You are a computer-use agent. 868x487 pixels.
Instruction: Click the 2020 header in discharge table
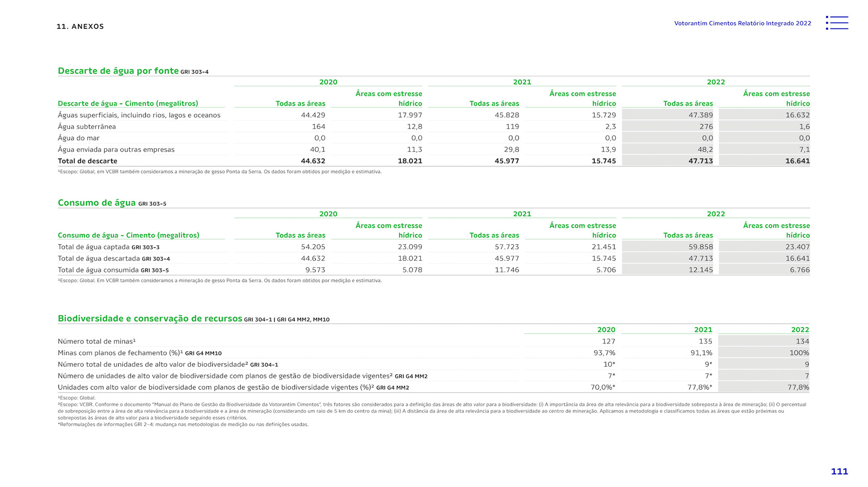coord(328,82)
